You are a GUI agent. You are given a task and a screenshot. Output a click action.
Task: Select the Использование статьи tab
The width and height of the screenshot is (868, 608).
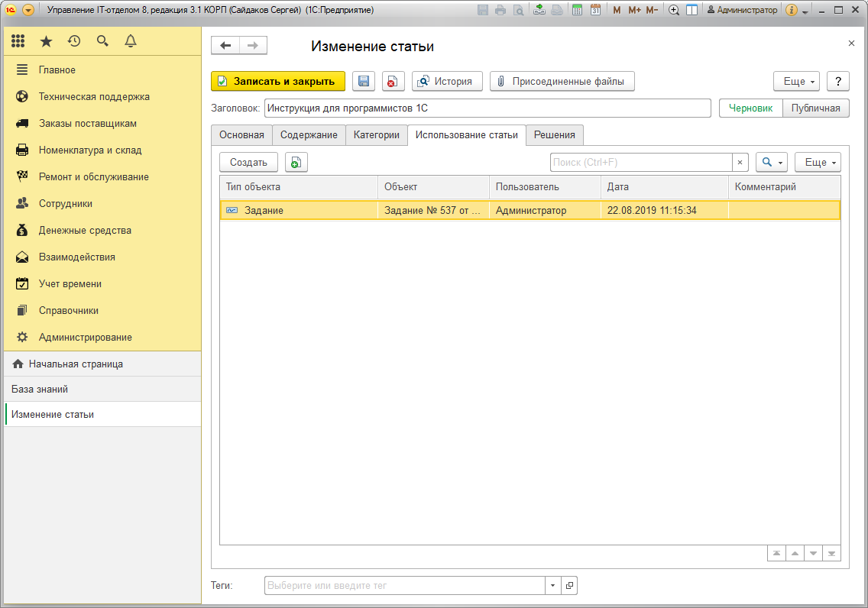pyautogui.click(x=467, y=135)
